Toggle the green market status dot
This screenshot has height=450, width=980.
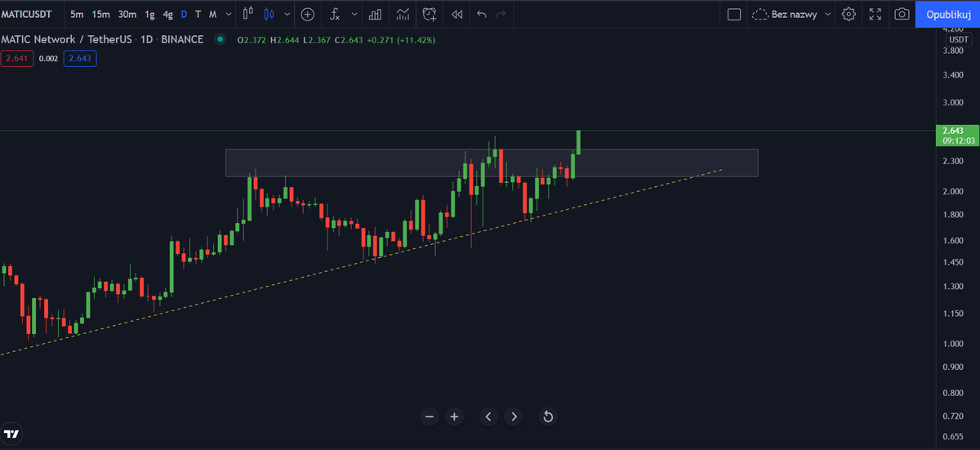220,39
